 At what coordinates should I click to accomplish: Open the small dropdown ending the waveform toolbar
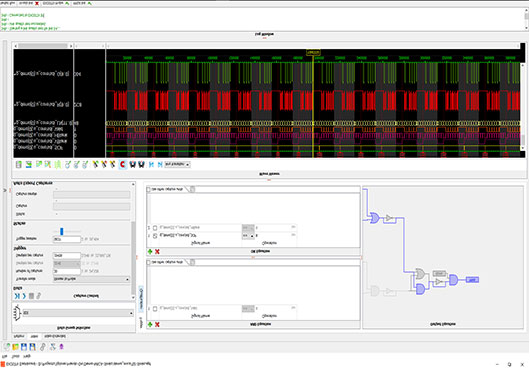click(x=177, y=165)
